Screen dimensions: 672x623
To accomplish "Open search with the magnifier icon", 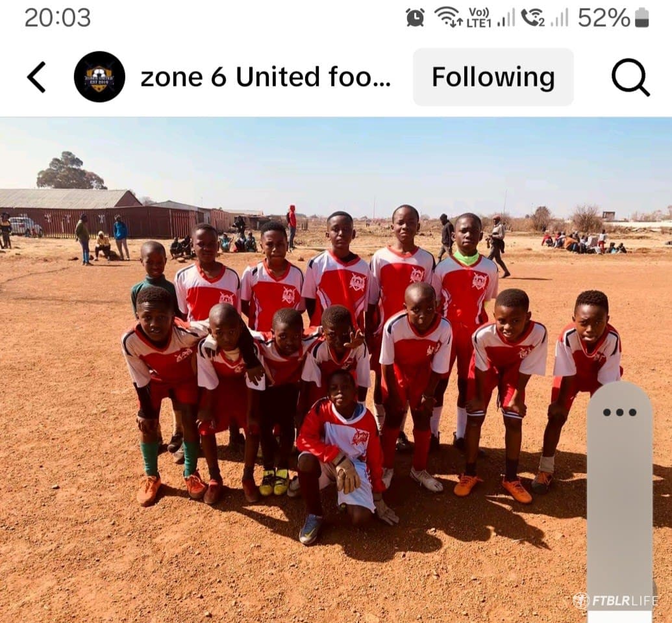I will click(630, 77).
